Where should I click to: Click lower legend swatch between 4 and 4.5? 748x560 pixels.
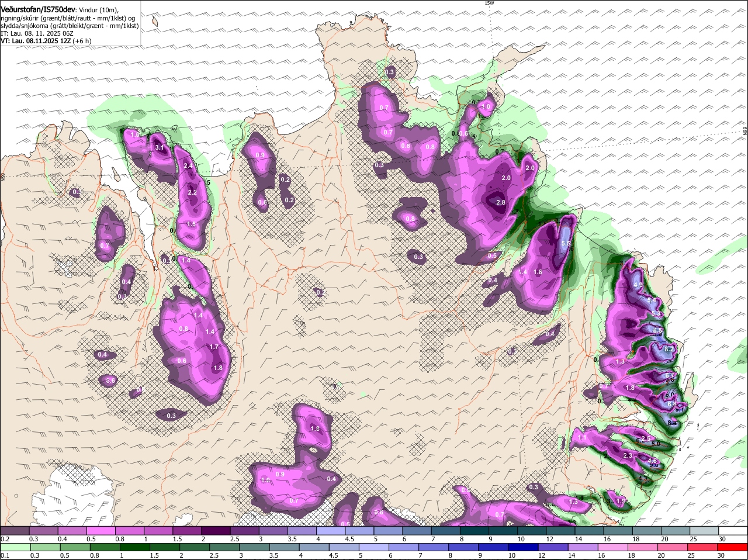click(314, 547)
